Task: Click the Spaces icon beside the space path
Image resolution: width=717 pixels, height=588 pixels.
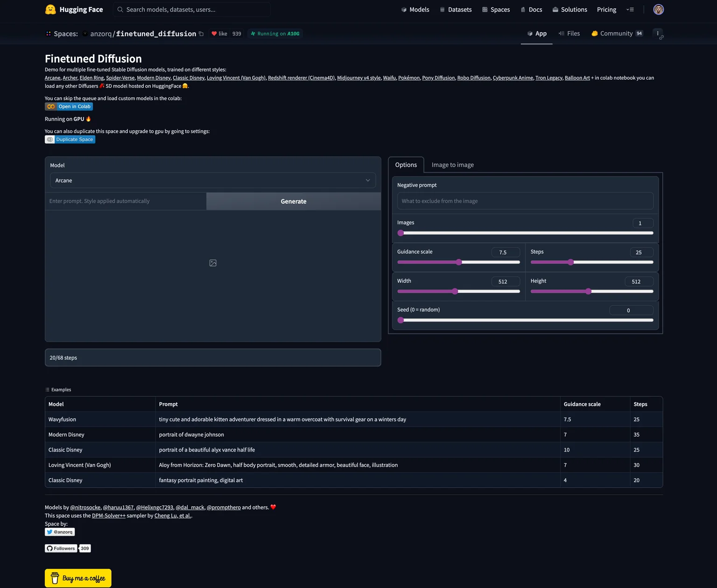Action: [49, 34]
